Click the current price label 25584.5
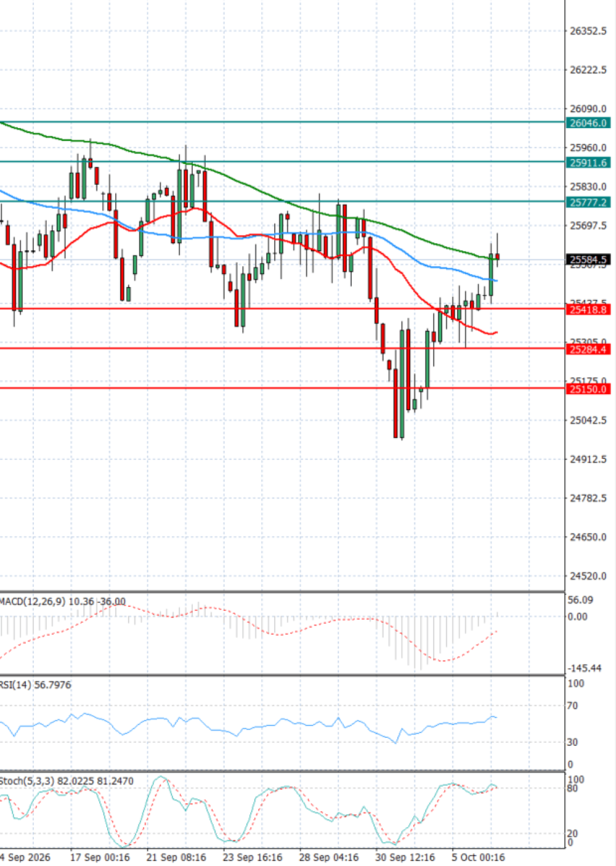The width and height of the screenshot is (616, 866). [588, 260]
